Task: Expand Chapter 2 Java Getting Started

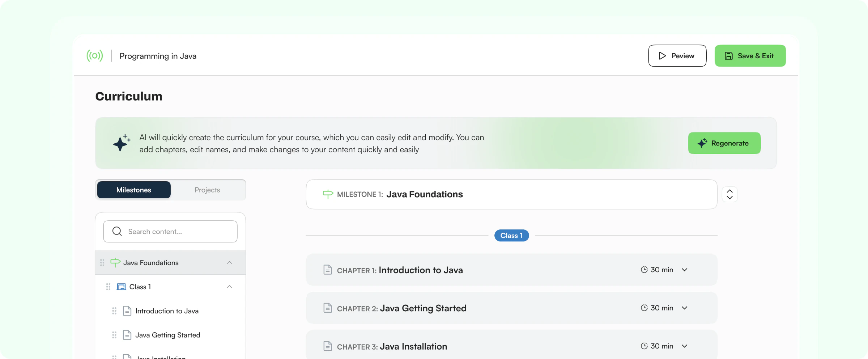Action: coord(685,308)
